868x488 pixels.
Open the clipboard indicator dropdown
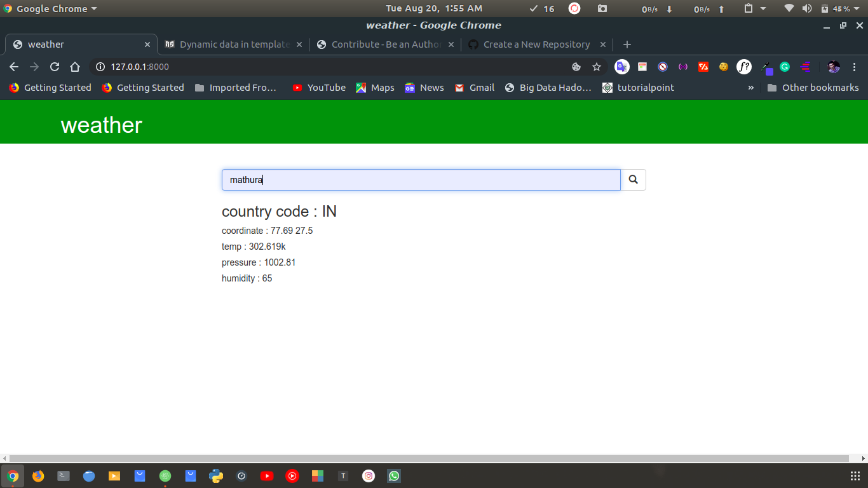pos(755,9)
